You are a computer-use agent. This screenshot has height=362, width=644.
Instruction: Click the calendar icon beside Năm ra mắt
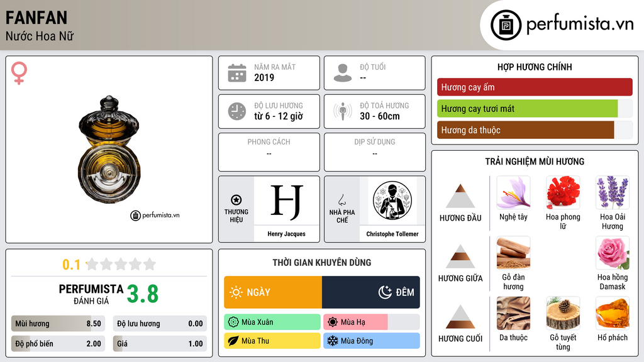pos(237,73)
